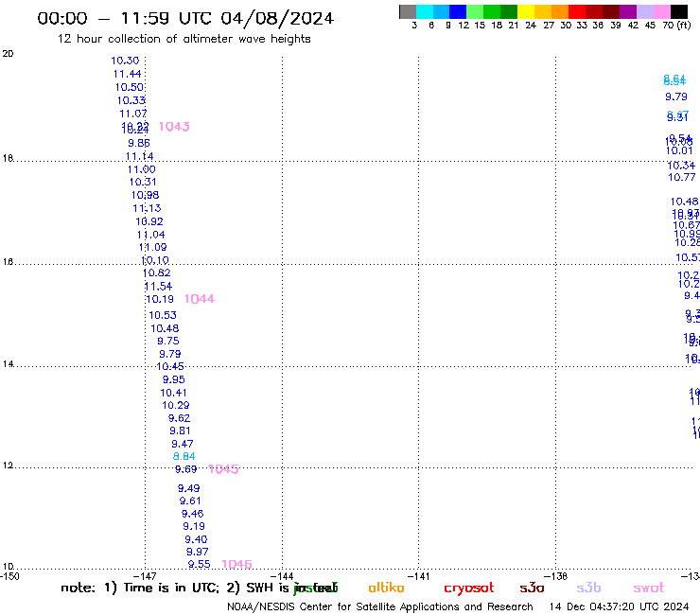
Task: Pick the black swatch at legend end
Action: tap(679, 11)
